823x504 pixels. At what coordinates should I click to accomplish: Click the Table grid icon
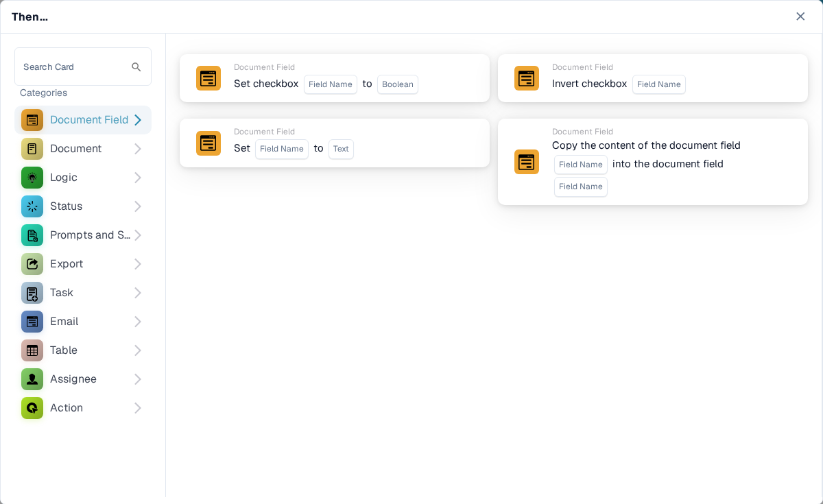point(32,350)
